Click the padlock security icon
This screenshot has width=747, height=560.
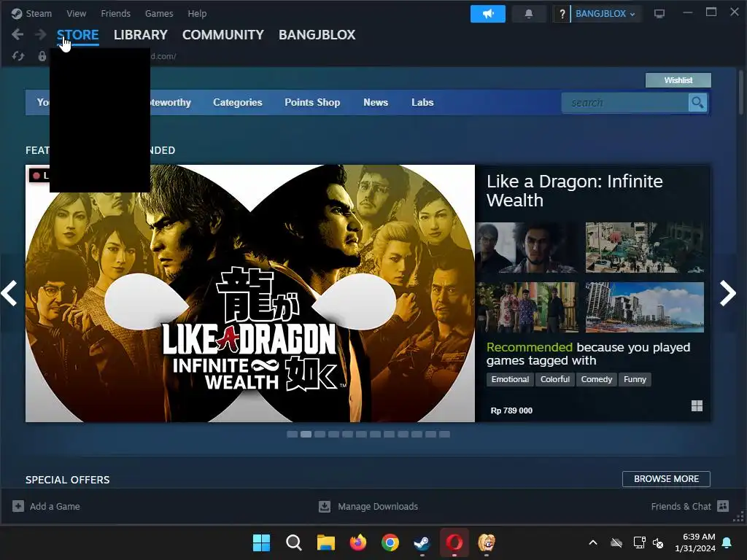pyautogui.click(x=42, y=56)
